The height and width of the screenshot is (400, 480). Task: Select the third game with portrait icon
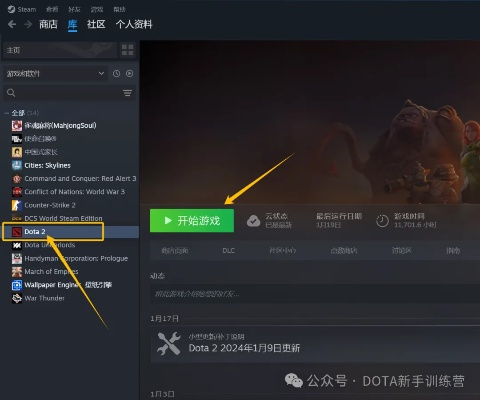pyautogui.click(x=41, y=152)
